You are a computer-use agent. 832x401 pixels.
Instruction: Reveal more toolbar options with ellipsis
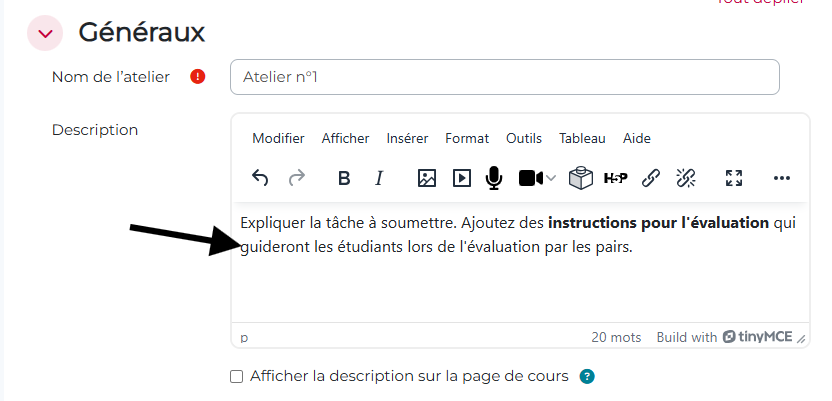point(782,178)
